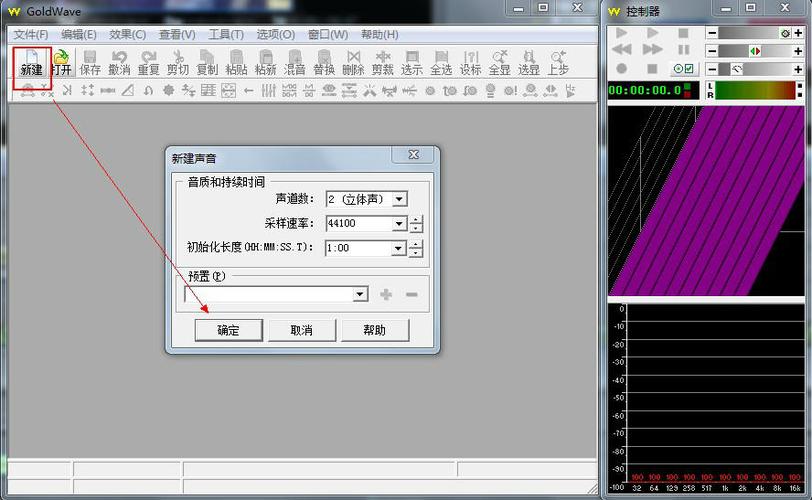Click the gear-shaped effect icon in second toolbar row

[x=168, y=91]
